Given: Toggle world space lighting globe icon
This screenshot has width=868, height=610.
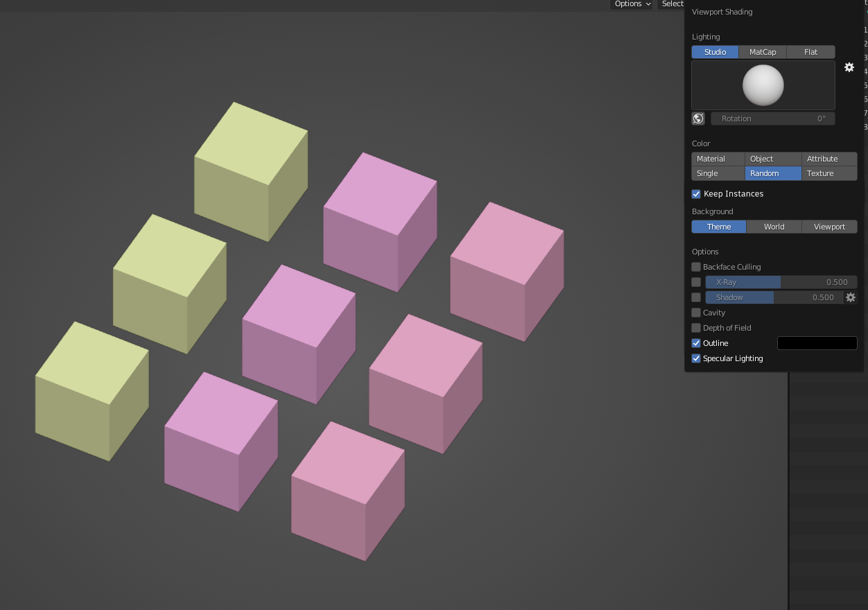Looking at the screenshot, I should (x=698, y=119).
